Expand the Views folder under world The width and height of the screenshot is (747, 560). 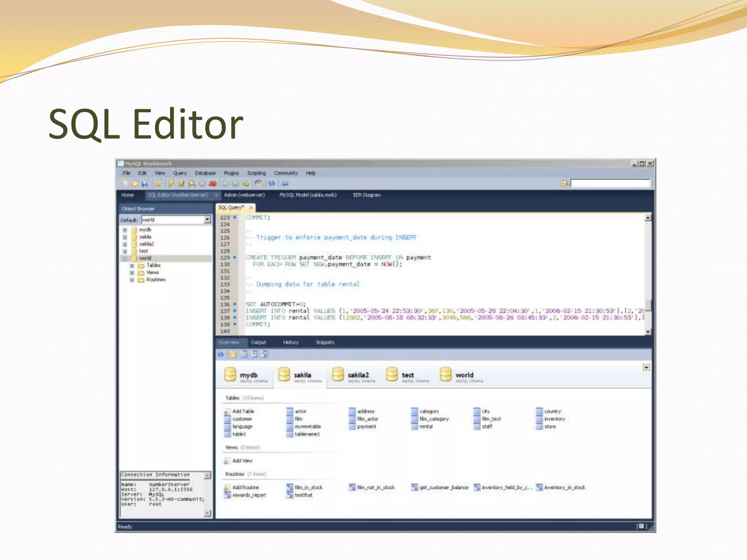point(132,273)
